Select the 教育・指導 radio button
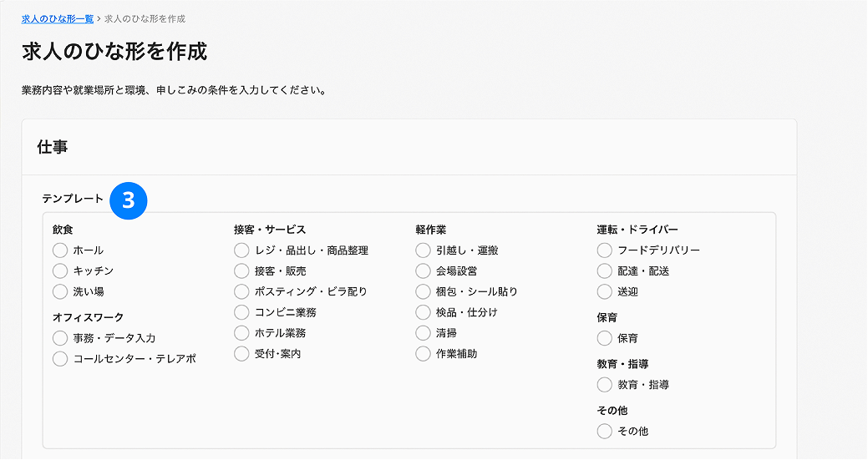This screenshot has width=868, height=460. tap(605, 384)
